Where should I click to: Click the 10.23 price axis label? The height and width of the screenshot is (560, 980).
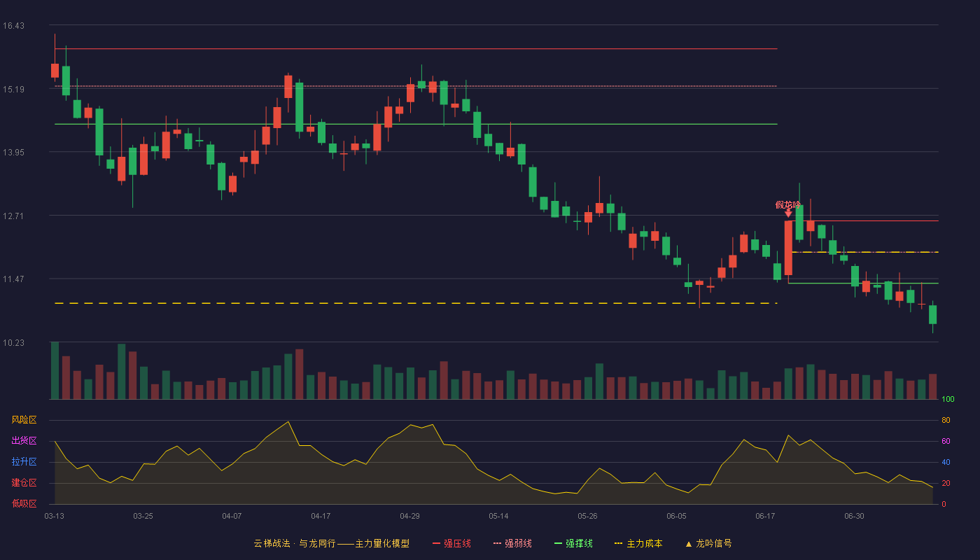pos(13,343)
